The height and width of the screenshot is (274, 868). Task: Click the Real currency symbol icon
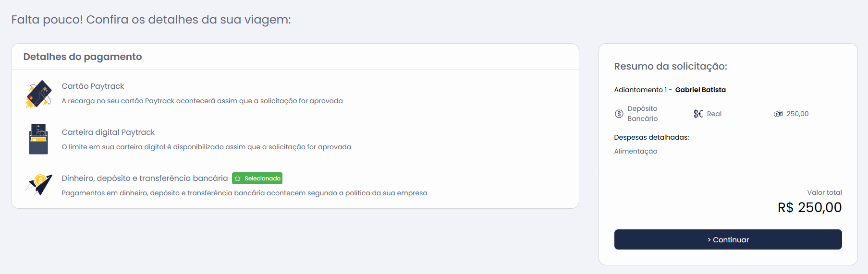click(698, 114)
